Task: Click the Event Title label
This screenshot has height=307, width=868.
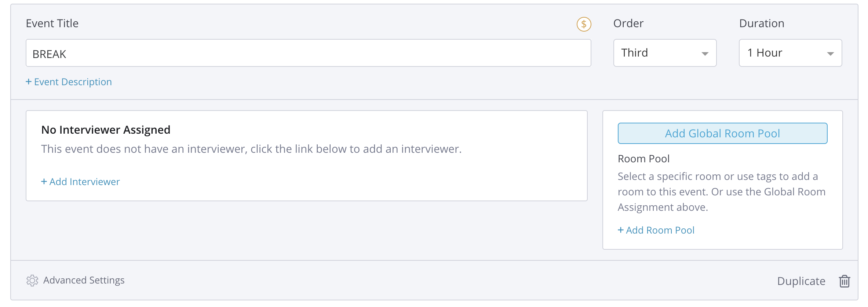Action: tap(52, 24)
